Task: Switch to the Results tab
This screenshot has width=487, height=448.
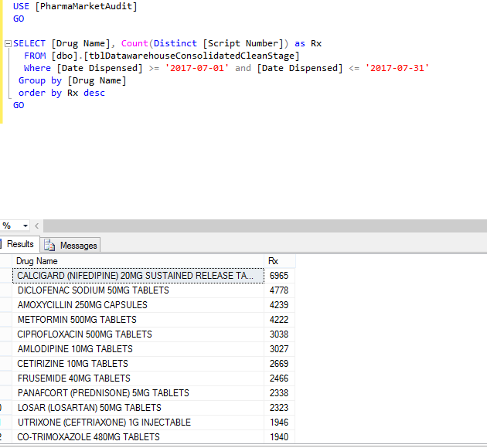Action: click(19, 245)
